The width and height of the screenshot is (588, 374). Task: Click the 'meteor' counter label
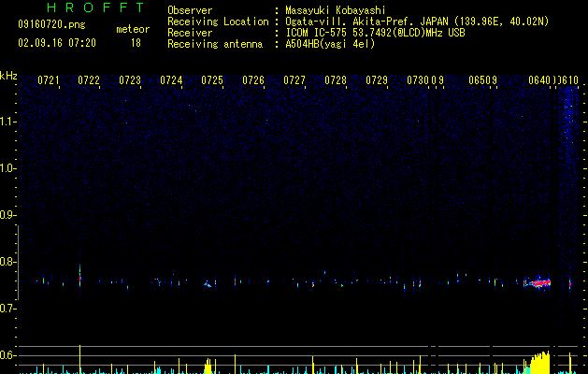click(133, 29)
